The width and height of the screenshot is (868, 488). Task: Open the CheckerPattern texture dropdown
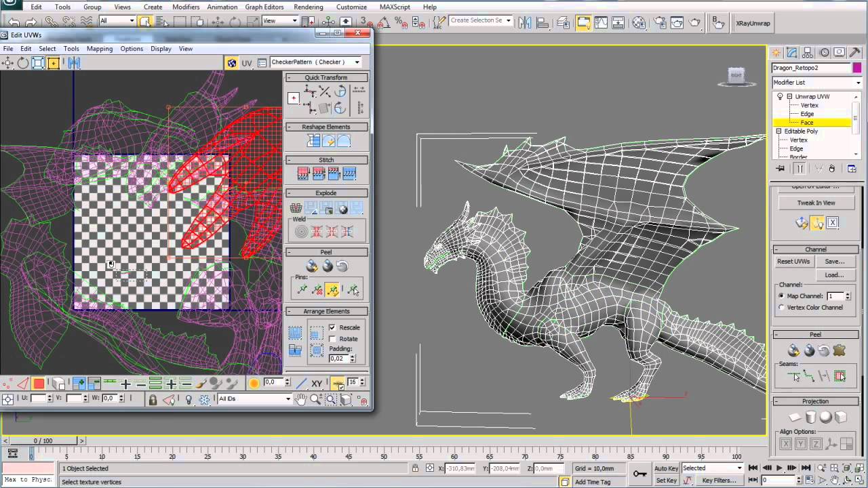315,62
